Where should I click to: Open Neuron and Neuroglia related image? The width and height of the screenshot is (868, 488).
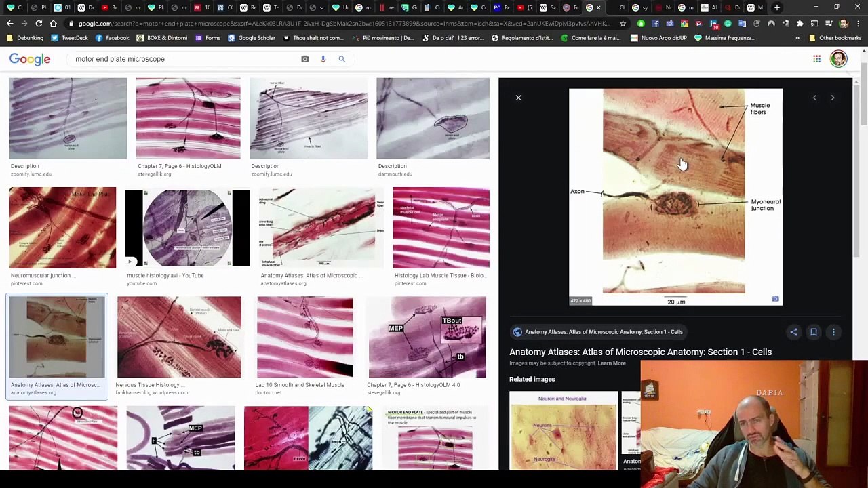click(x=563, y=430)
